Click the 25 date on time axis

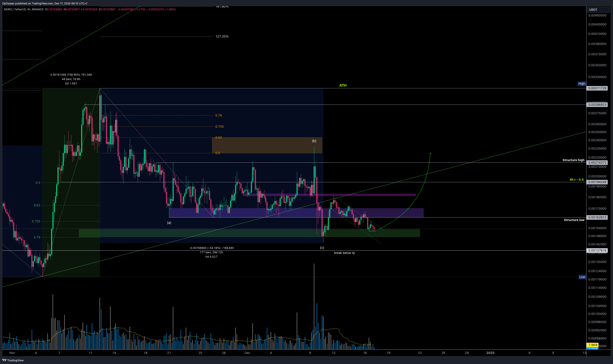click(x=200, y=353)
